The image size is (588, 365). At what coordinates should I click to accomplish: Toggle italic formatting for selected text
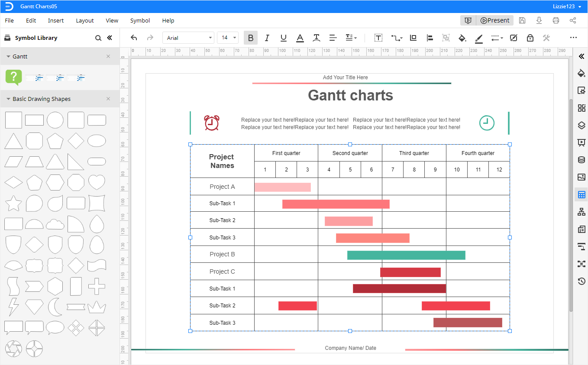coord(267,38)
